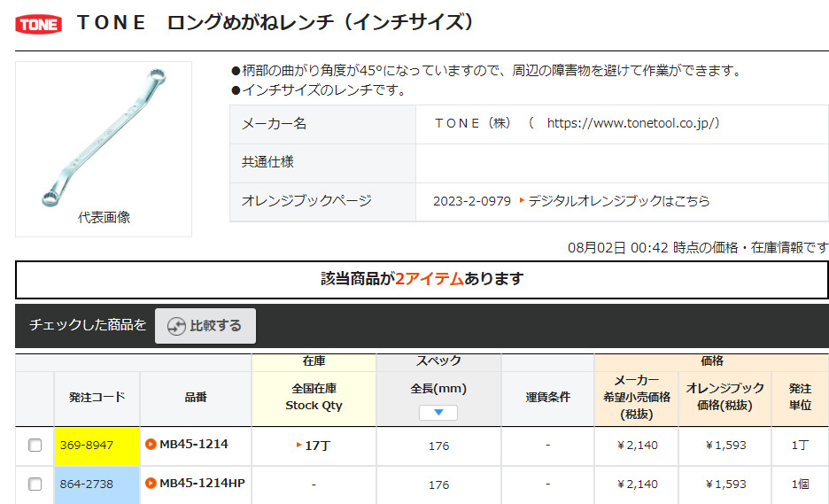Open デジタルオレンジブックはこちら link
This screenshot has width=829, height=504.
pos(618,201)
